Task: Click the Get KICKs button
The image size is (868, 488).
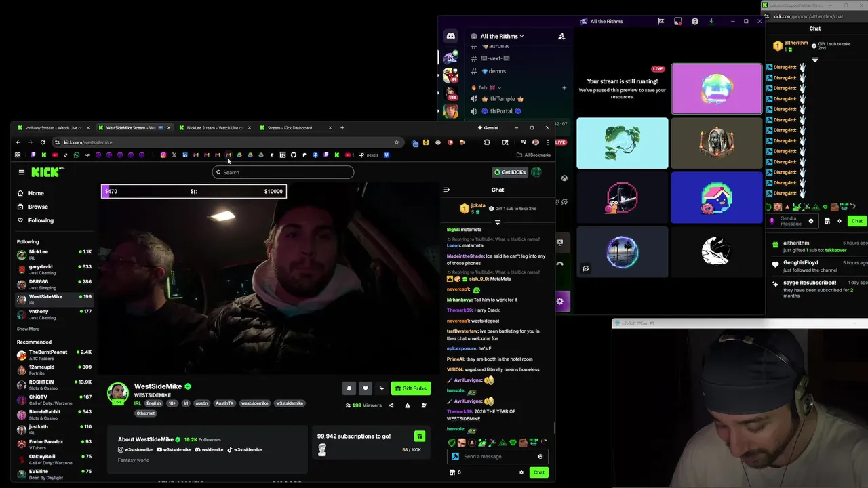Action: (x=510, y=172)
